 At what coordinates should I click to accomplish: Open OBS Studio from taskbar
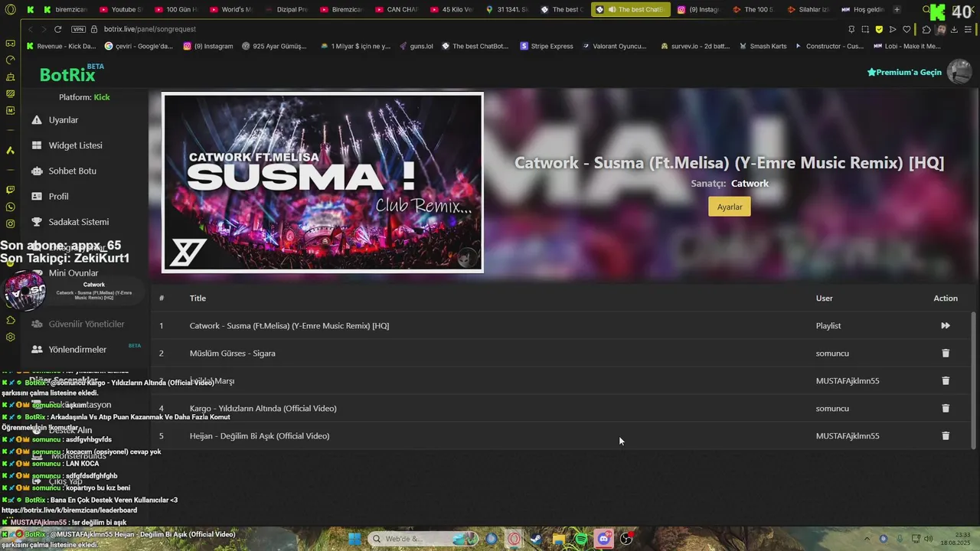pyautogui.click(x=626, y=539)
